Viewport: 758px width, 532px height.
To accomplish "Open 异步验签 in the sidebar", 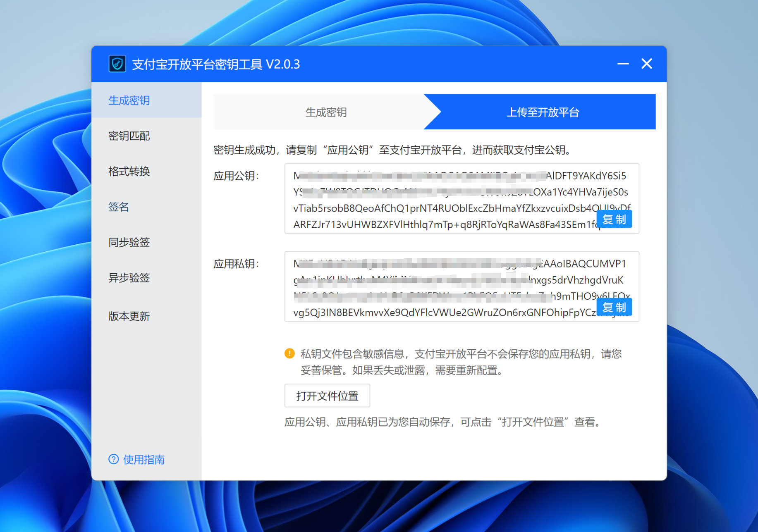I will click(146, 278).
